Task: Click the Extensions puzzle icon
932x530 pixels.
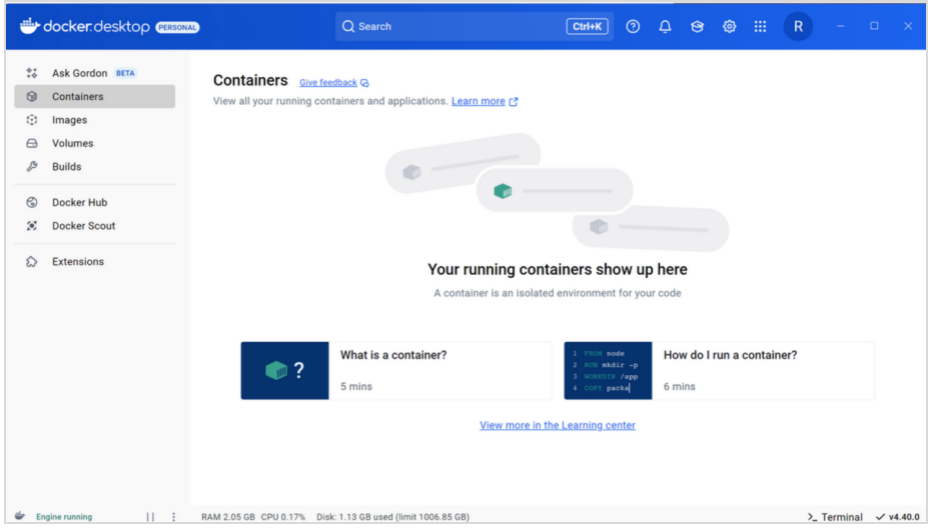Action: click(32, 261)
